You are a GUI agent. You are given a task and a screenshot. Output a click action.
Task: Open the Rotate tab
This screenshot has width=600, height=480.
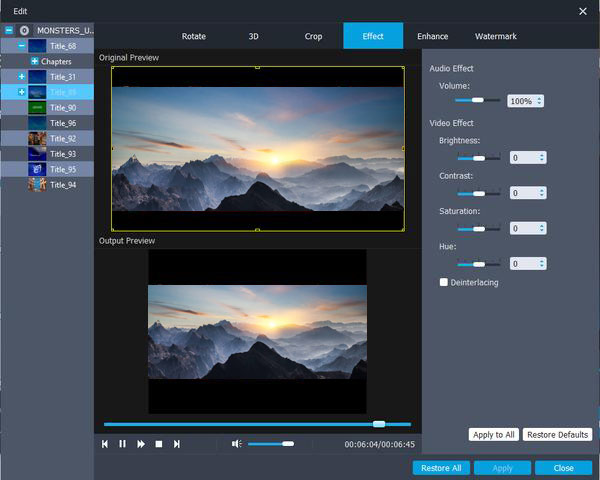coord(194,36)
